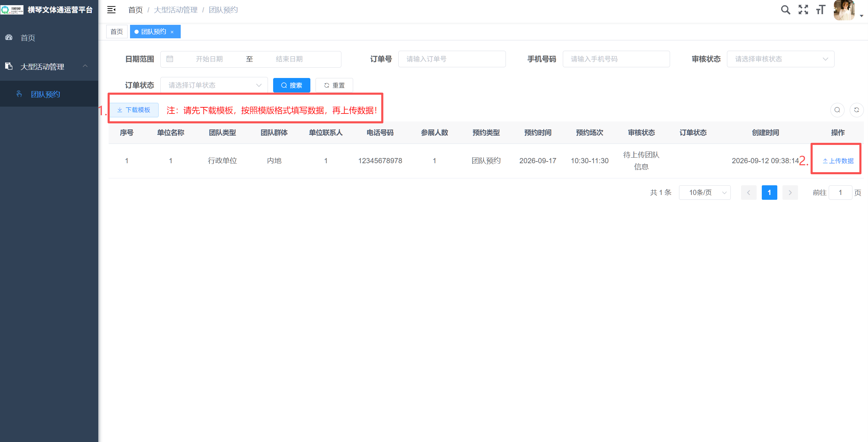Image resolution: width=868 pixels, height=442 pixels.
Task: Click the blue 搜索 button
Action: pyautogui.click(x=291, y=85)
